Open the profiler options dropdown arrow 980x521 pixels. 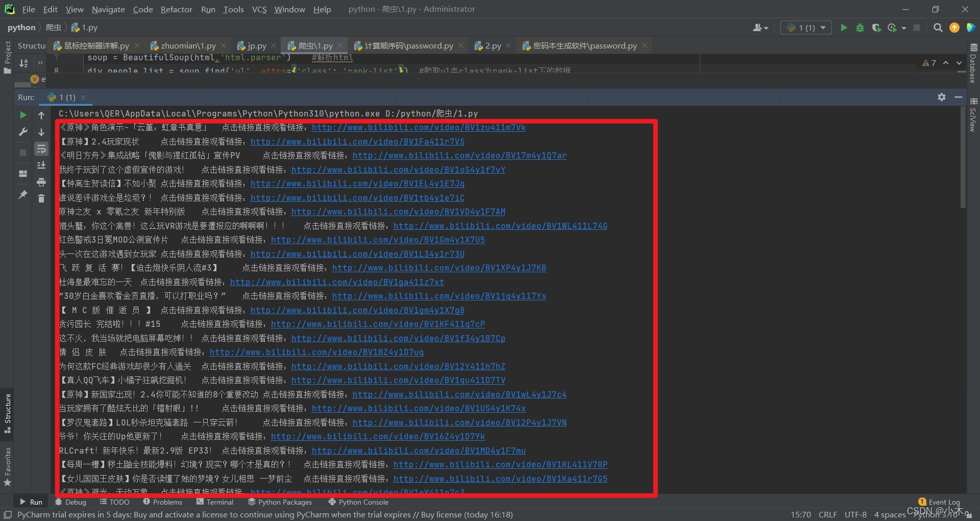[x=904, y=28]
